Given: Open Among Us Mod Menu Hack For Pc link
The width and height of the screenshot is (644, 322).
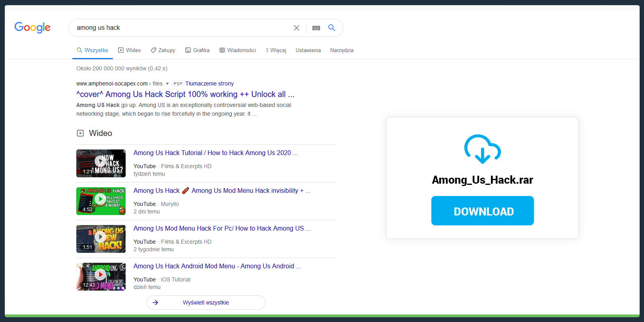Looking at the screenshot, I should 222,228.
